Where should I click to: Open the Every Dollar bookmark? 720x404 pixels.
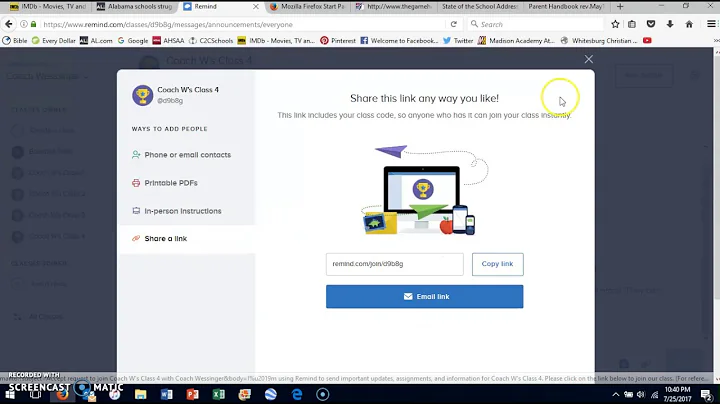(x=54, y=40)
